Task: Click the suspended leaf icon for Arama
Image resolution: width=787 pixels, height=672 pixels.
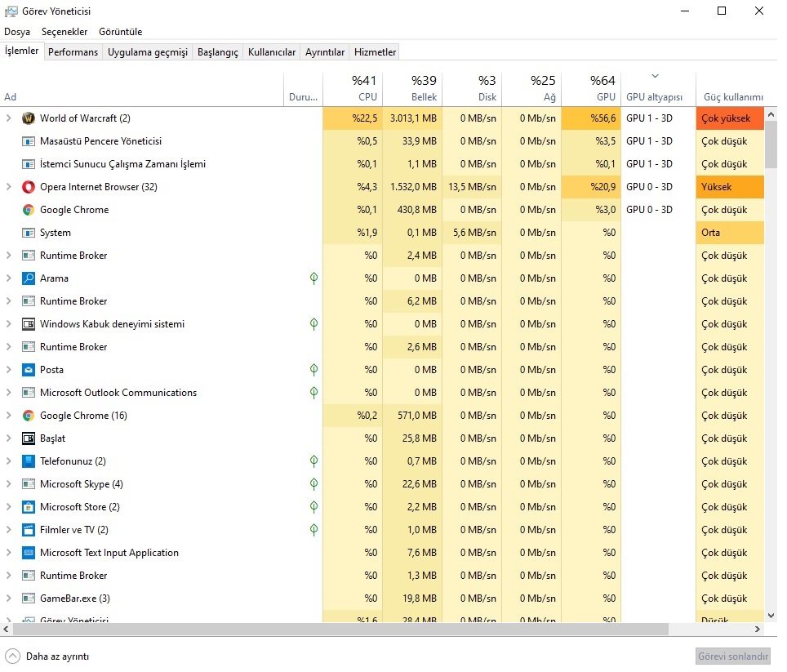Action: [x=313, y=278]
